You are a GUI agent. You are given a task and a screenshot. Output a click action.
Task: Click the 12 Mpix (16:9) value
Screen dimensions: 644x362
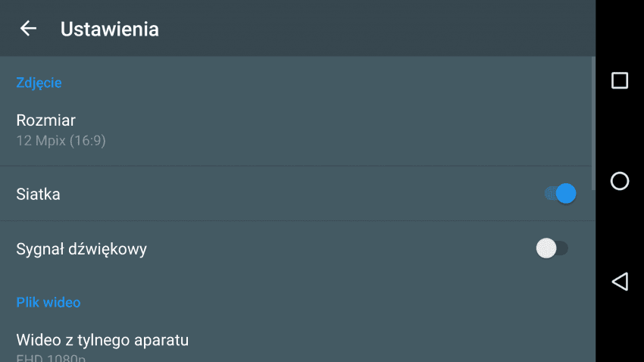[61, 141]
